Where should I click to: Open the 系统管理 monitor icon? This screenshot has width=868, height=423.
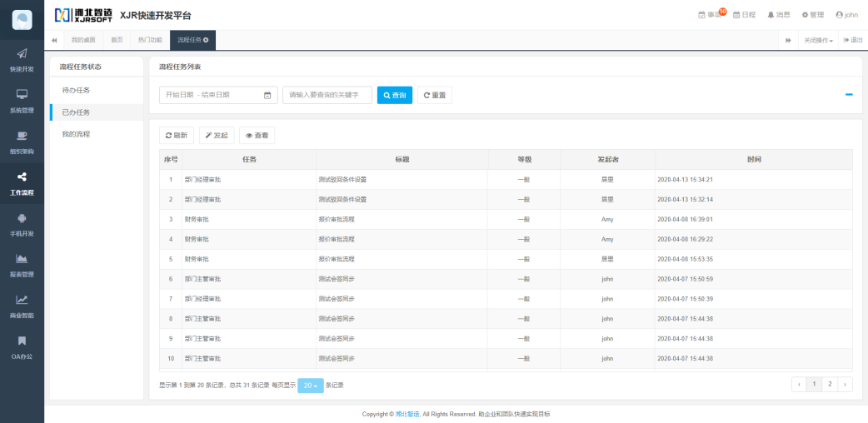click(x=22, y=94)
